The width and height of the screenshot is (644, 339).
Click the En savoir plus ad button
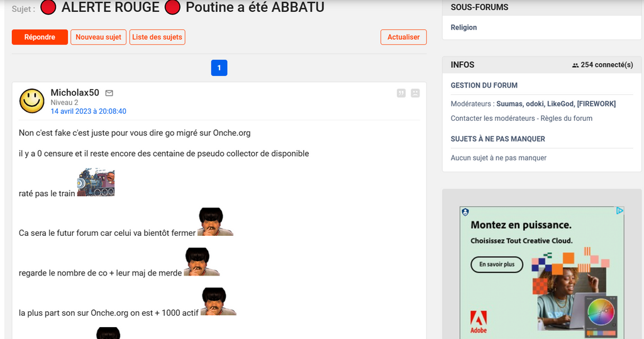click(x=496, y=264)
